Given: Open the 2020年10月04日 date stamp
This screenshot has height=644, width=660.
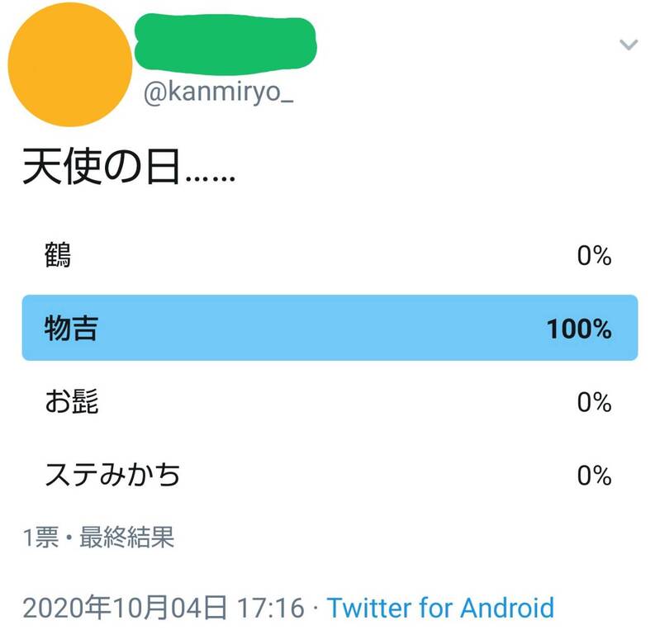Looking at the screenshot, I should coord(125,608).
